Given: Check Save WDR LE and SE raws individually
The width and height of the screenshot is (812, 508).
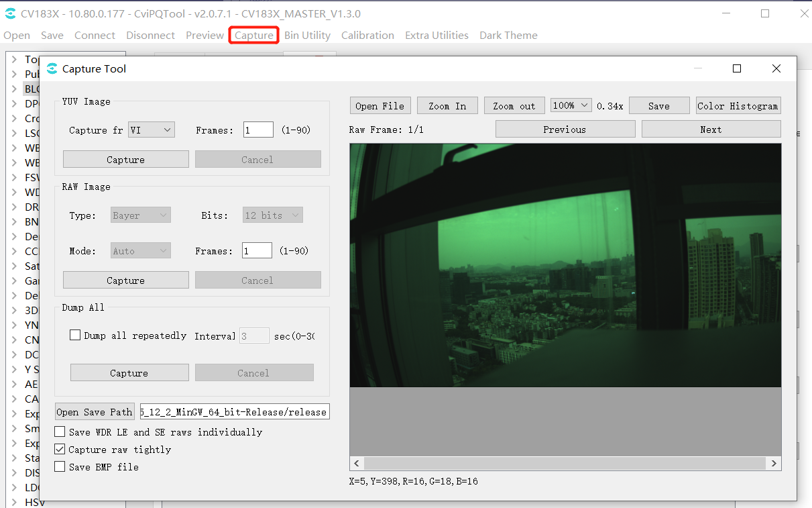Looking at the screenshot, I should [x=60, y=432].
